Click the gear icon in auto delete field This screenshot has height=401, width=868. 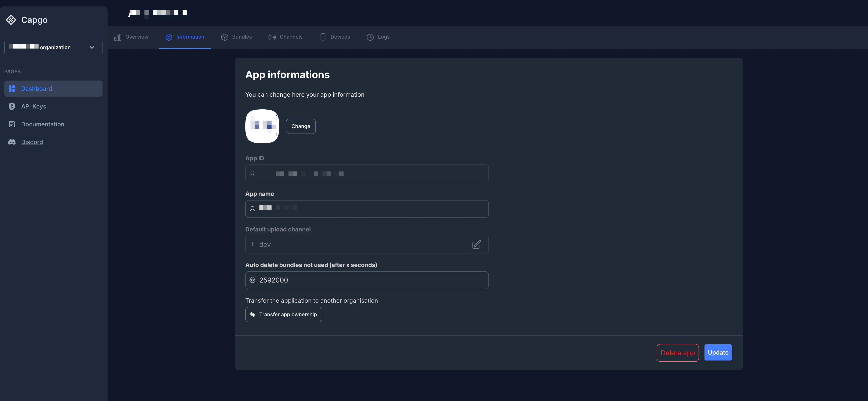pos(252,280)
